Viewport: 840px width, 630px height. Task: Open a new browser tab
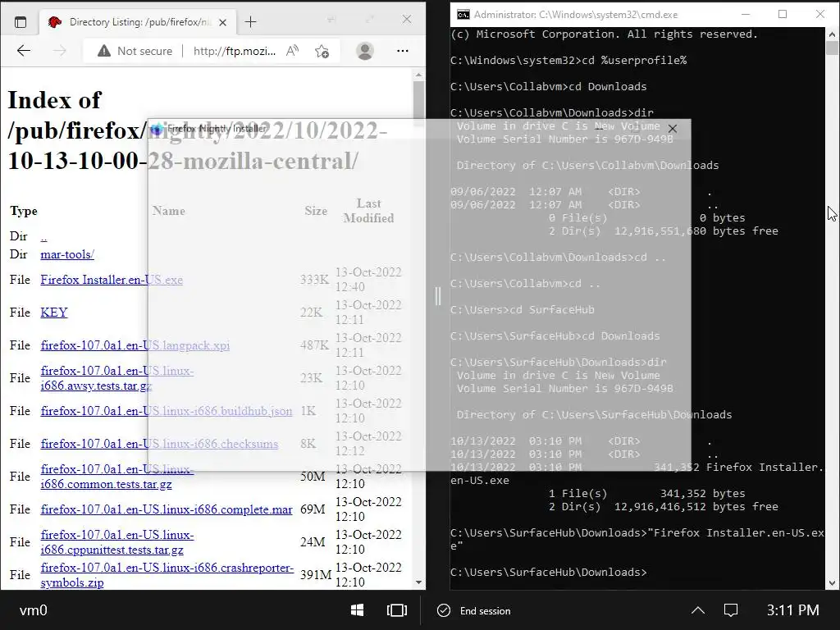250,22
